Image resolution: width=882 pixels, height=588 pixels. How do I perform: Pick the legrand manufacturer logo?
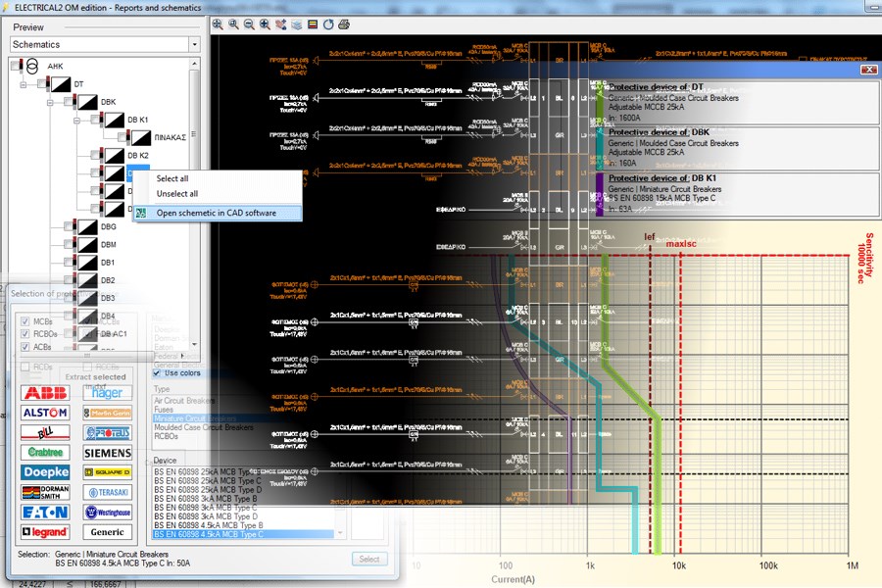(45, 532)
